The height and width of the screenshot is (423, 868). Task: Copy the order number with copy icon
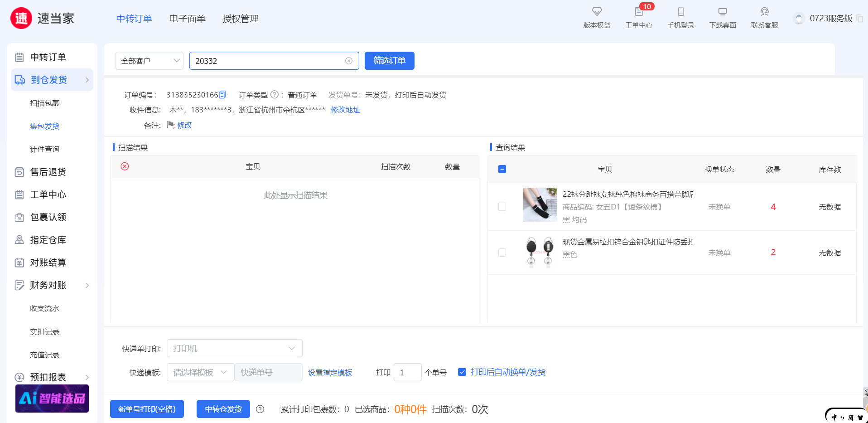[222, 95]
